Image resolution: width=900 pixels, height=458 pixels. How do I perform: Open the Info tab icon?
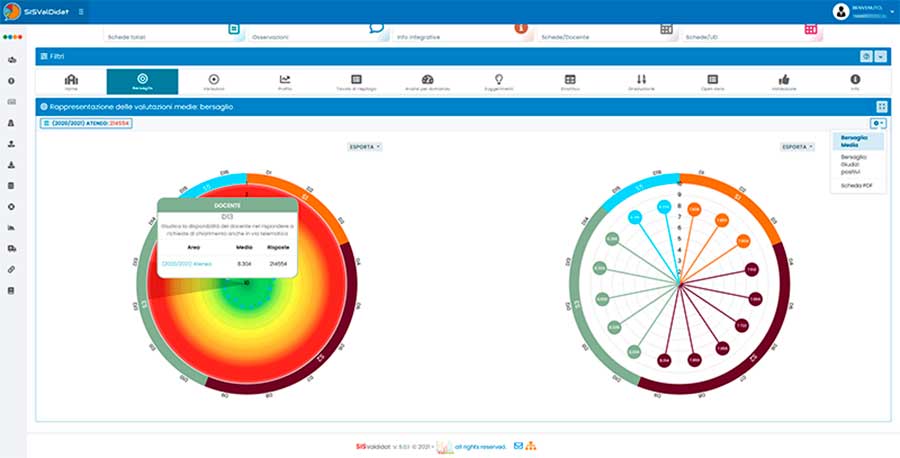(x=855, y=81)
